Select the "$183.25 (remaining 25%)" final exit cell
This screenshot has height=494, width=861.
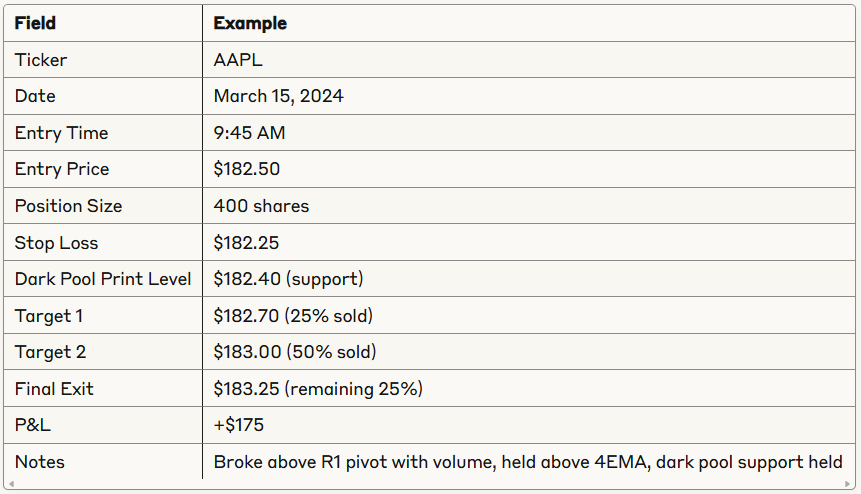[318, 389]
